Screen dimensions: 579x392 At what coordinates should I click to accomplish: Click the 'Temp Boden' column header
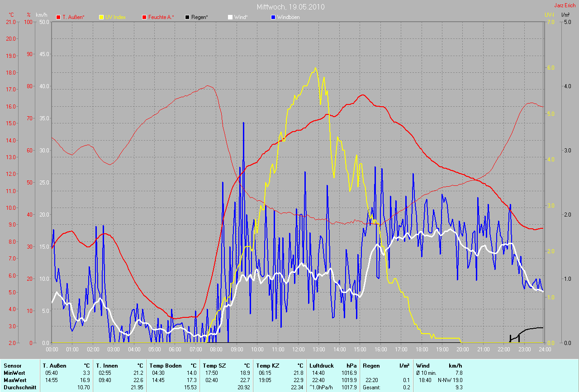tap(166, 365)
